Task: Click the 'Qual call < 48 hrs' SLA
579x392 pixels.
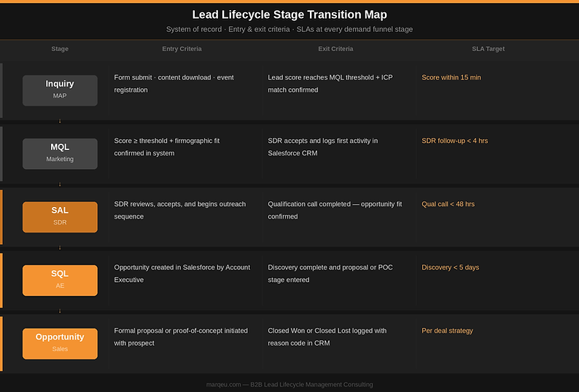Action: click(x=448, y=204)
